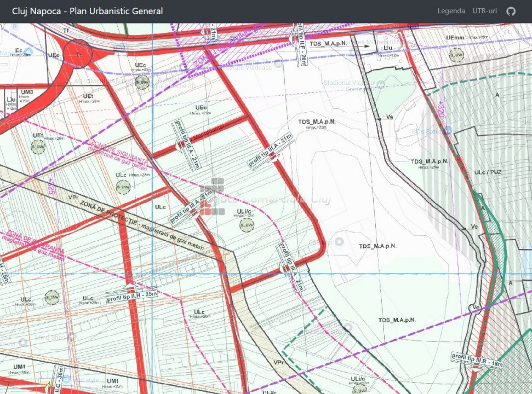
Task: Click the UEmm zone label
Action: (455, 37)
